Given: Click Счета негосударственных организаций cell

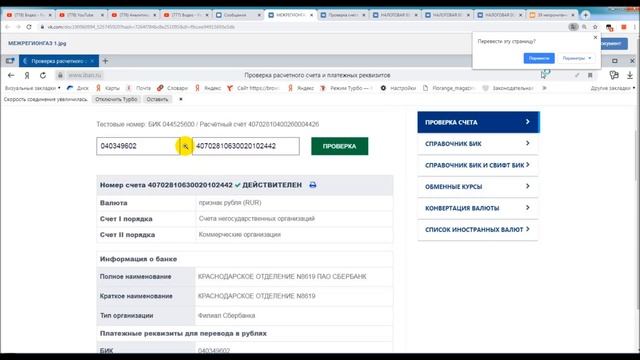Looking at the screenshot, I should pos(294,219).
